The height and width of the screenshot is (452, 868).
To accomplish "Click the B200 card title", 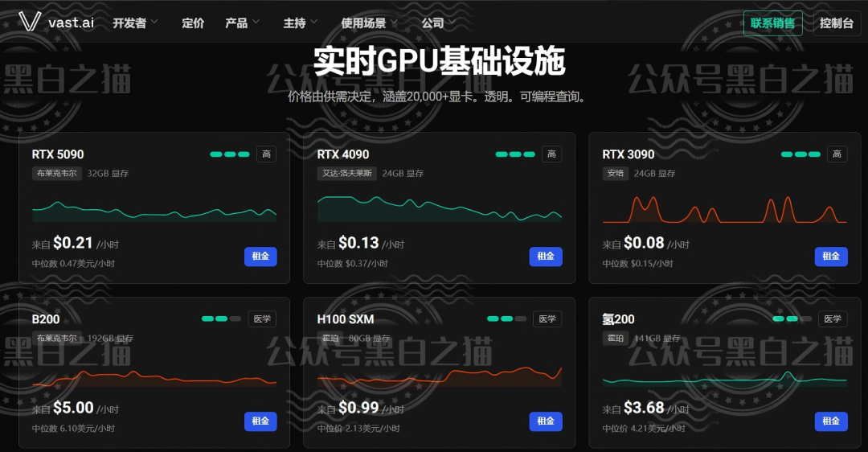I will pos(46,319).
